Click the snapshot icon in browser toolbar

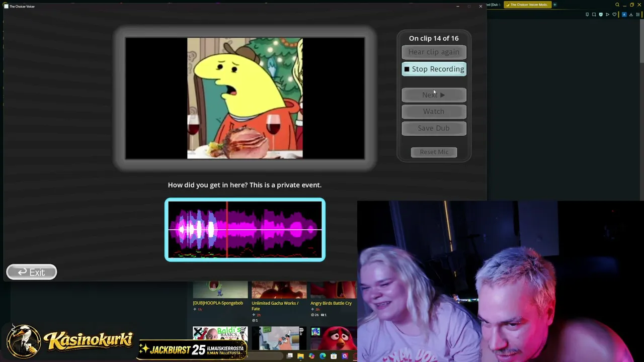(594, 15)
